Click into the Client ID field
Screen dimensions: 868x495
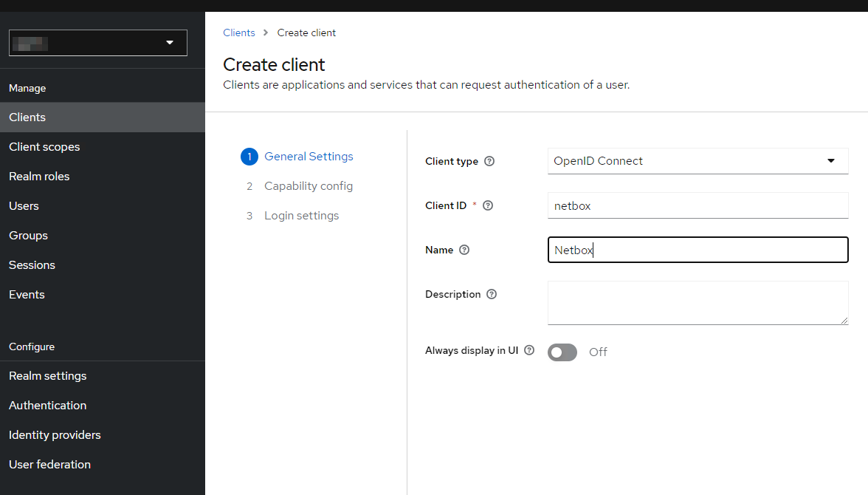[x=697, y=205]
